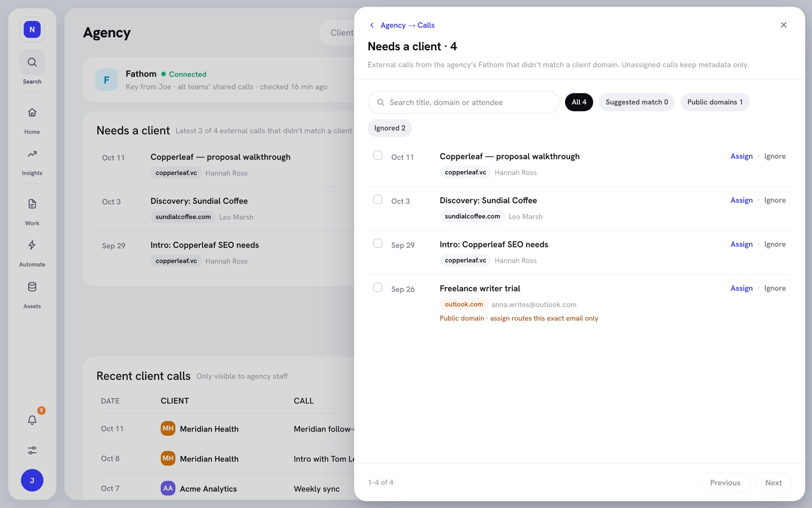Open the Work document icon
Screen dimensions: 812x508
pos(32,204)
